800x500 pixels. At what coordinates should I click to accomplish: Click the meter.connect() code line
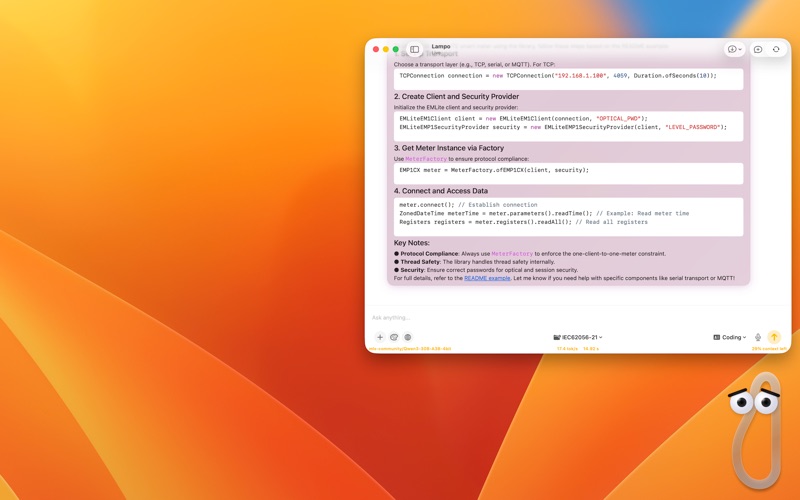468,205
